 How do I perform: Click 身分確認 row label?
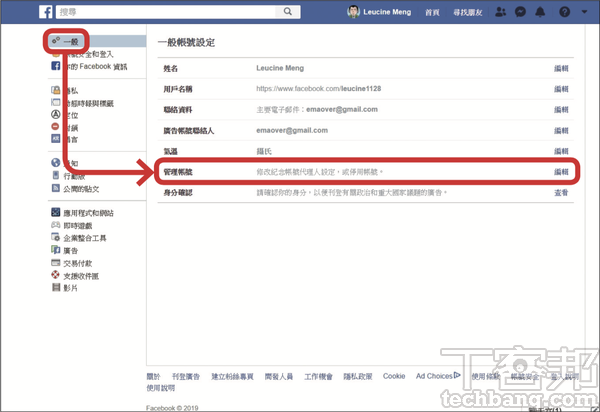[178, 193]
